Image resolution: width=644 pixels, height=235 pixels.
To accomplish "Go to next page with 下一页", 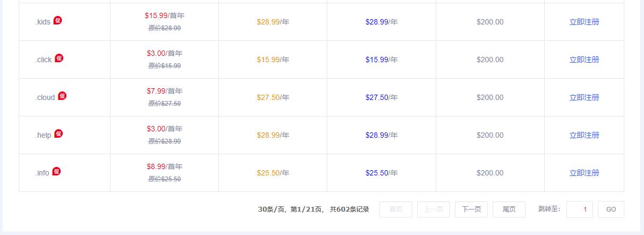I will pos(471,209).
